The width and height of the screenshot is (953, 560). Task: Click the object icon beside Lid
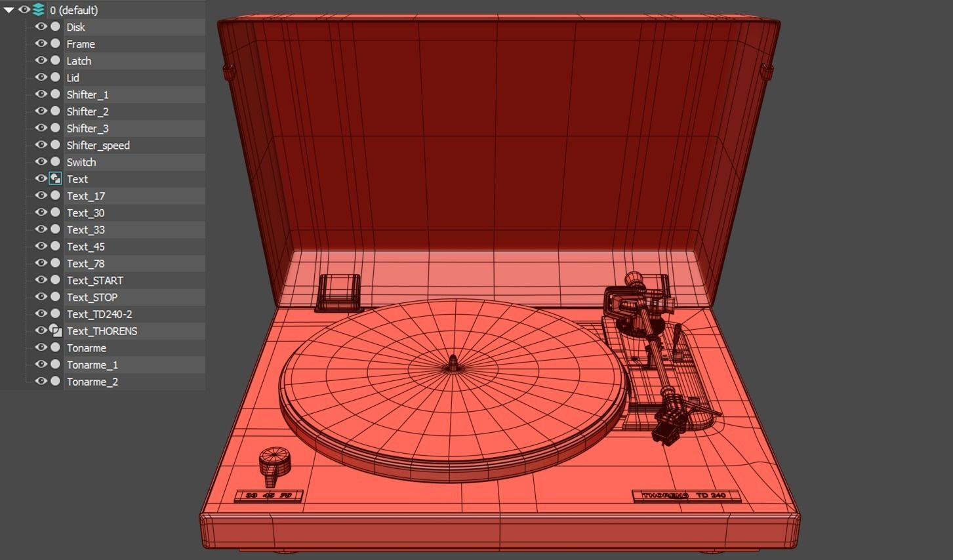pos(55,77)
